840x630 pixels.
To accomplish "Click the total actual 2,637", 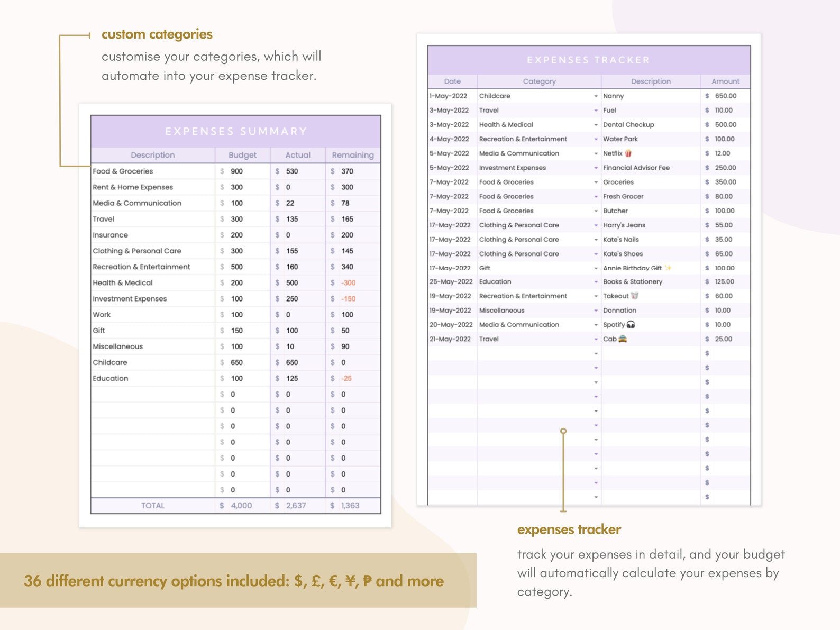I will click(296, 506).
